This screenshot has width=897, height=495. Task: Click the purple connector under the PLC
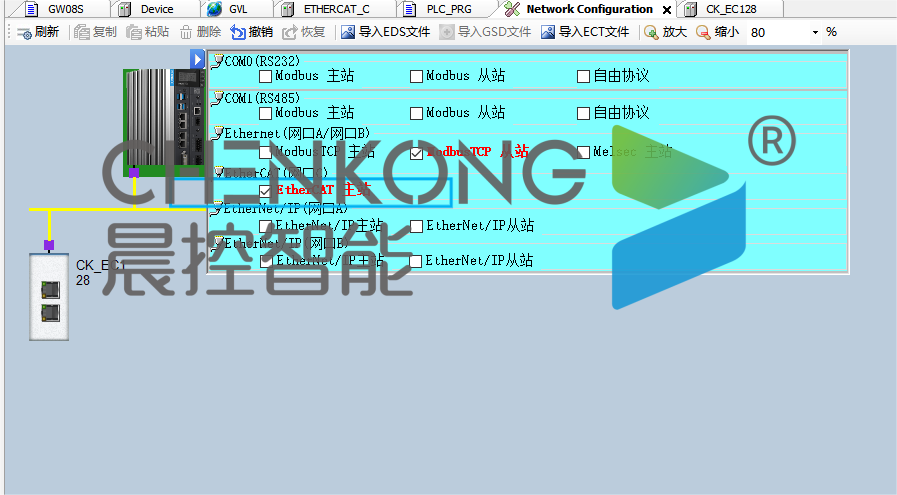click(x=134, y=173)
